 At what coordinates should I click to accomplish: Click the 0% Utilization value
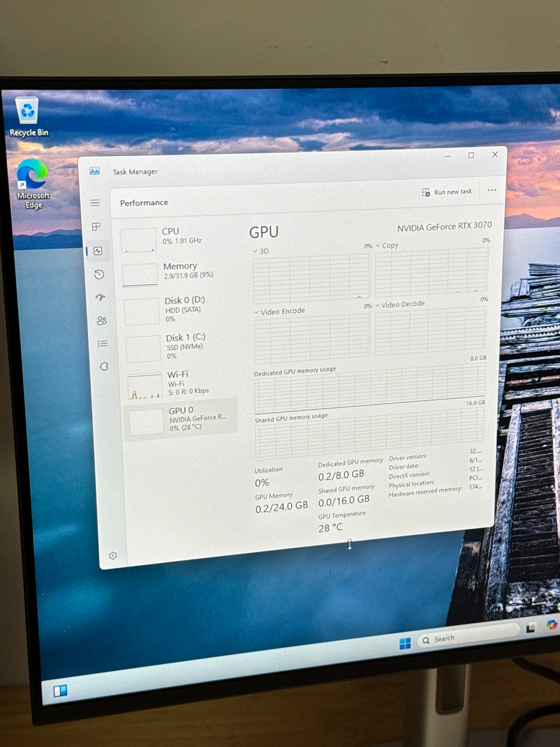click(x=262, y=483)
